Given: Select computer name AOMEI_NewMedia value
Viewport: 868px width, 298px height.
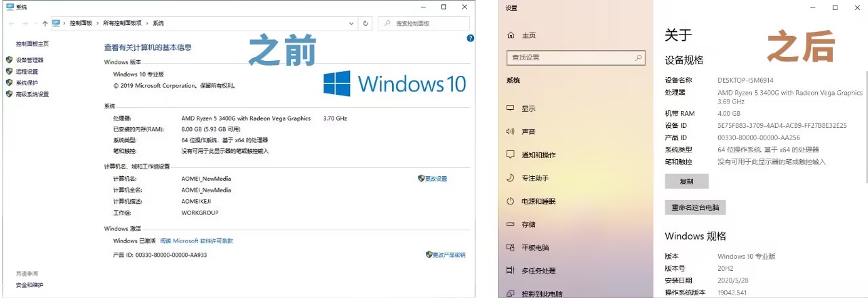Looking at the screenshot, I should 206,179.
